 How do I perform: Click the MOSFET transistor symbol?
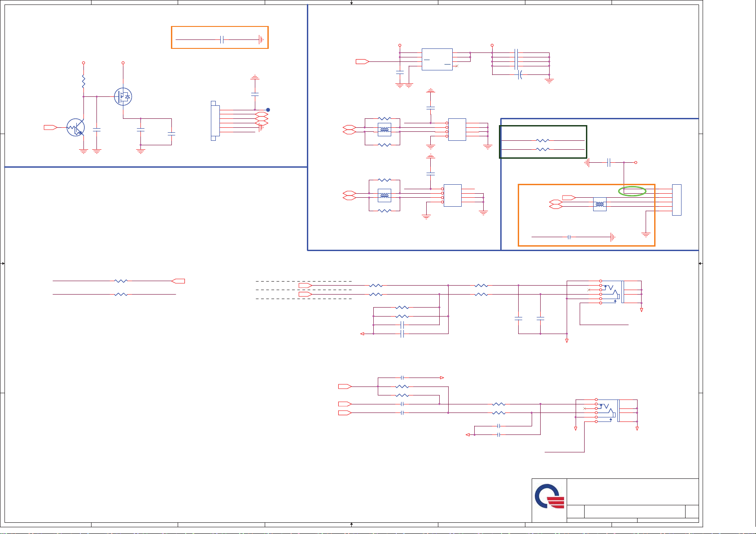click(123, 96)
